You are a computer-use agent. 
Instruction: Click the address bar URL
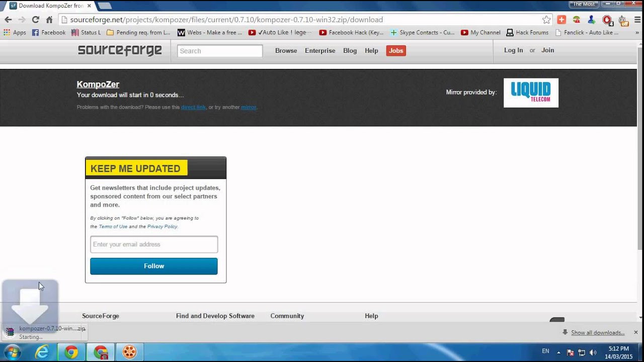coord(226,20)
